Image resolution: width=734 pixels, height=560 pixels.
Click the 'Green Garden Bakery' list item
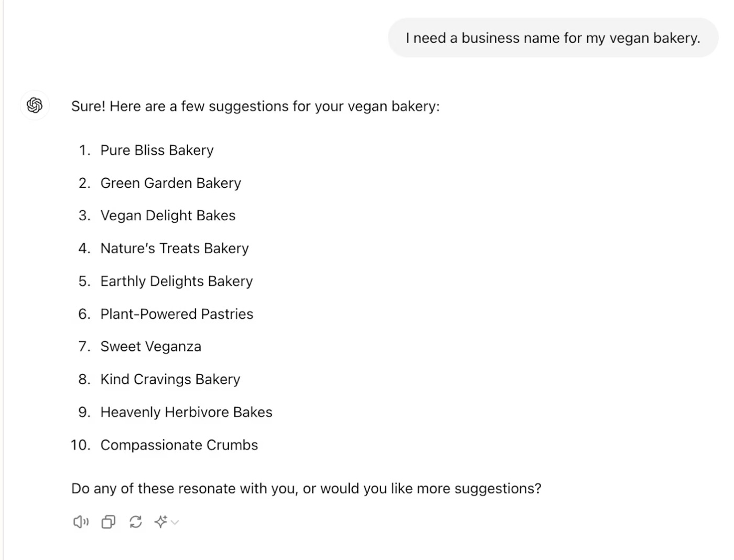point(170,183)
